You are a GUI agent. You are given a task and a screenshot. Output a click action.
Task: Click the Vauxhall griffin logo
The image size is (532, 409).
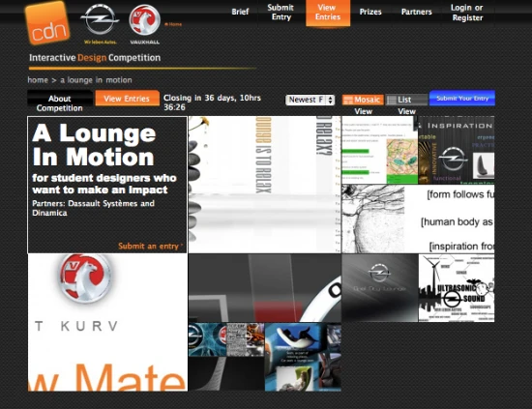pos(144,20)
